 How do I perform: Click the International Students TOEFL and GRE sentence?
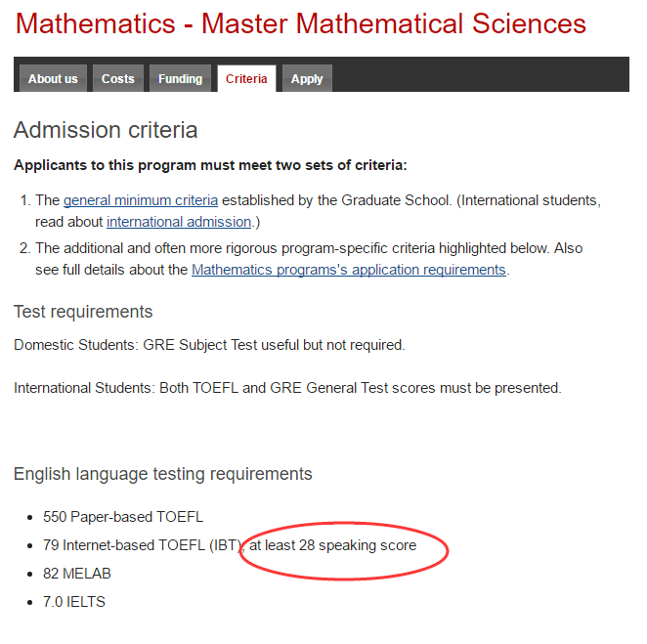tap(287, 388)
